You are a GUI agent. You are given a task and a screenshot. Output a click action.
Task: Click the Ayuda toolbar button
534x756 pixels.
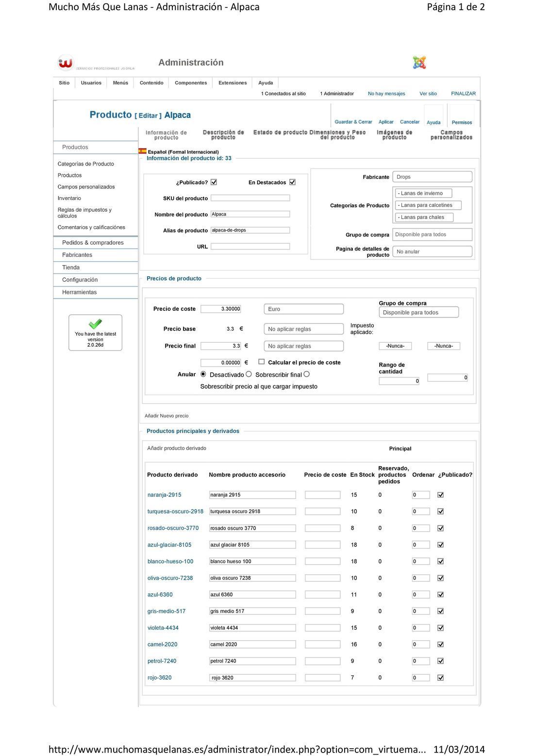[x=434, y=122]
